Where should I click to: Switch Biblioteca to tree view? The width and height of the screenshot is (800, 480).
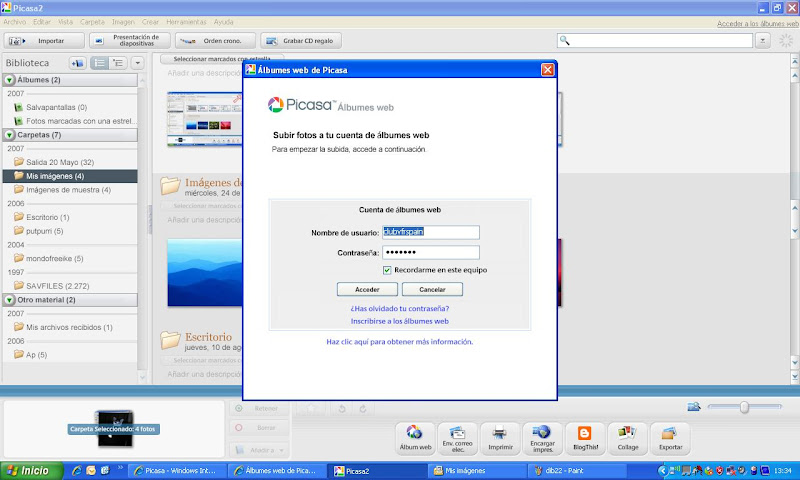tap(118, 63)
